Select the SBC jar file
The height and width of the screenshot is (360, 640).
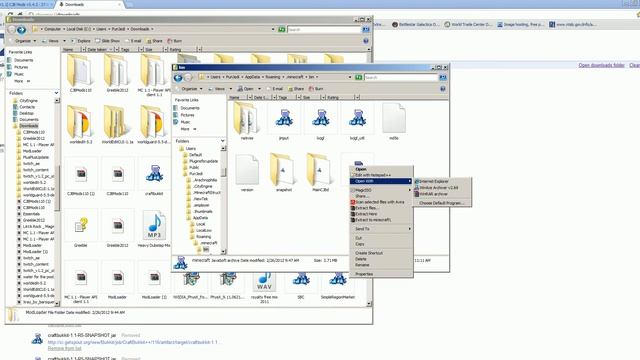(301, 286)
